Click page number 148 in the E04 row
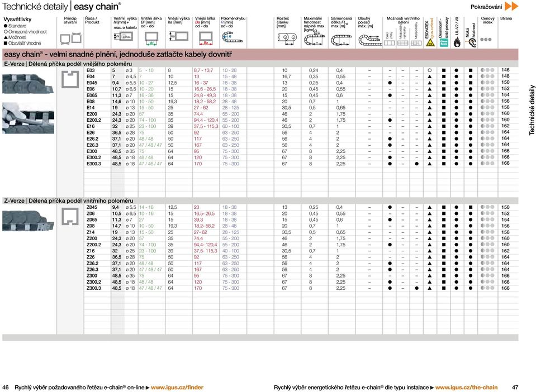Image resolution: width=536 pixels, height=392 pixels. (x=505, y=76)
